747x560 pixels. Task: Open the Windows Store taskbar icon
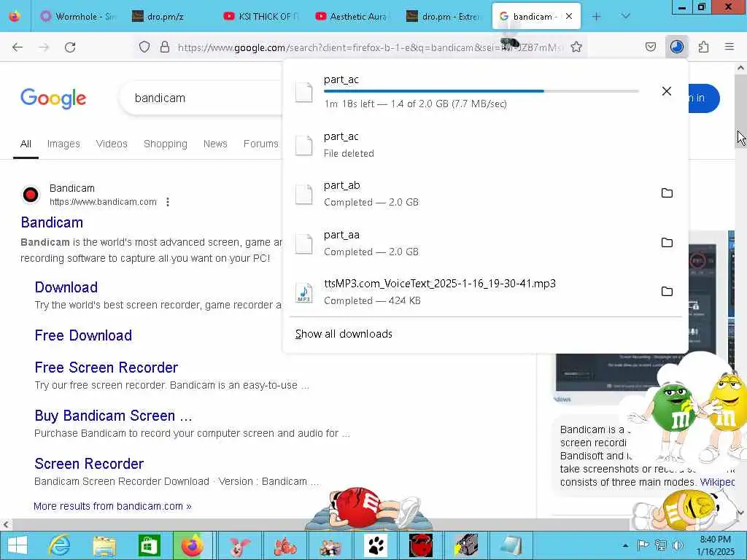click(x=149, y=545)
